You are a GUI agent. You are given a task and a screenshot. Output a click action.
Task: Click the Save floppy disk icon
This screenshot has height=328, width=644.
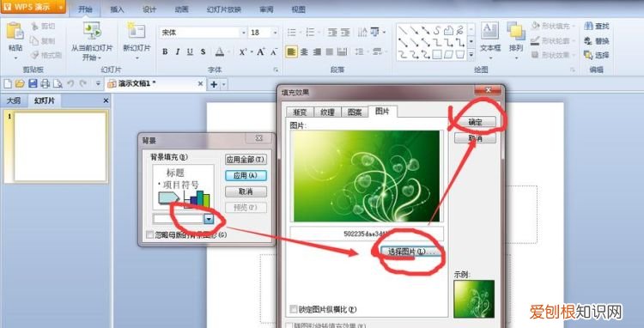click(x=33, y=84)
